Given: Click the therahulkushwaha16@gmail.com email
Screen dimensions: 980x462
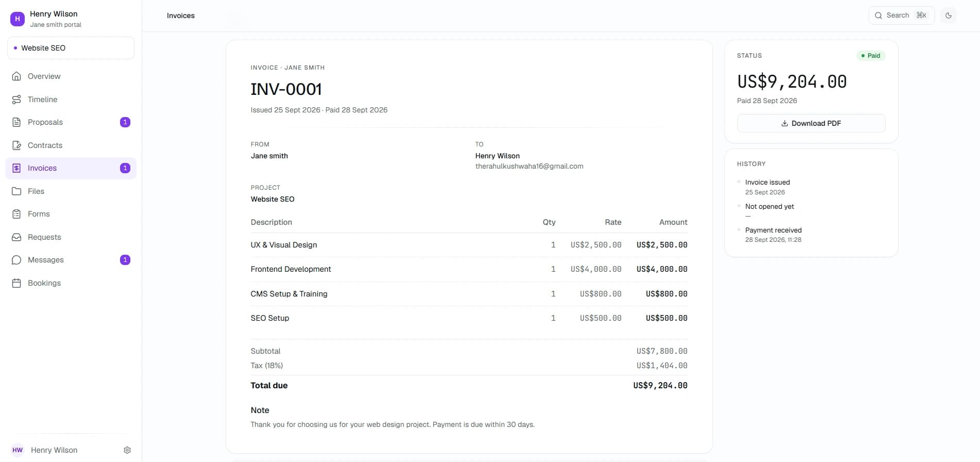Looking at the screenshot, I should click(x=529, y=166).
